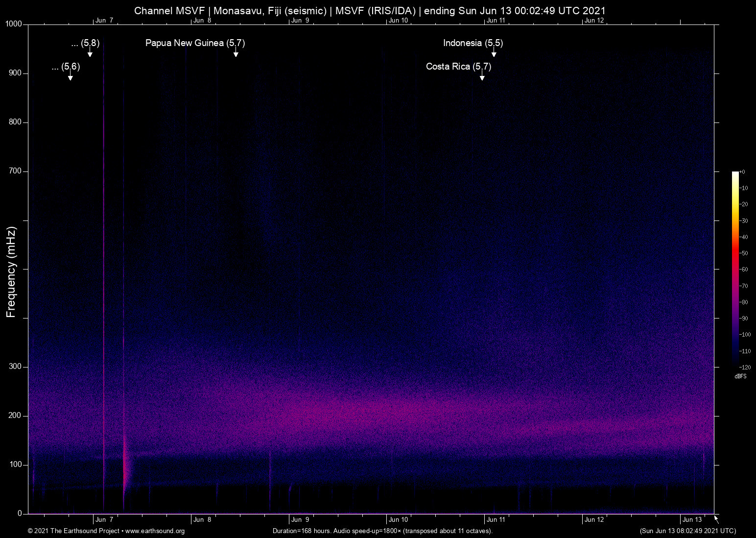Viewport: 756px width, 538px height.
Task: Select the '... (5.6)' event label
Action: 66,67
